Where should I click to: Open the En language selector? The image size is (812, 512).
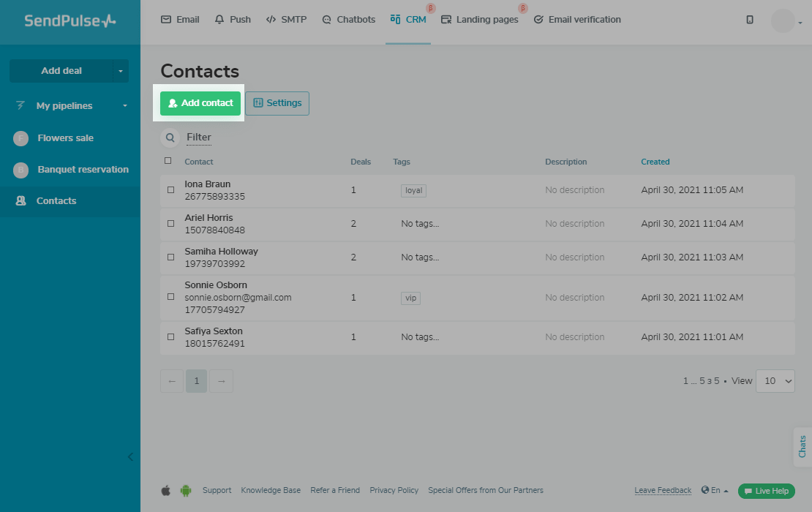pos(715,490)
